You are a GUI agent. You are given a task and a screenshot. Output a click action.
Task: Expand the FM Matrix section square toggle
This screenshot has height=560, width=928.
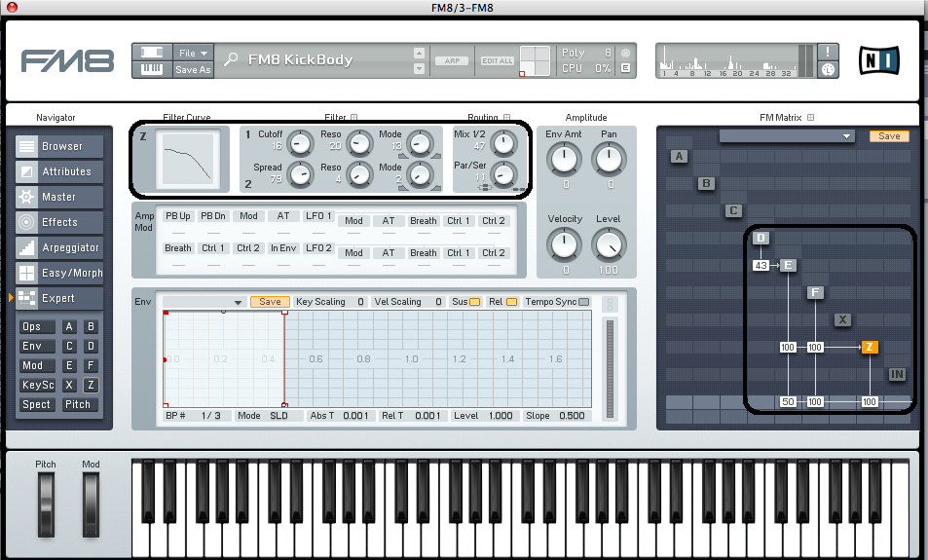point(811,117)
